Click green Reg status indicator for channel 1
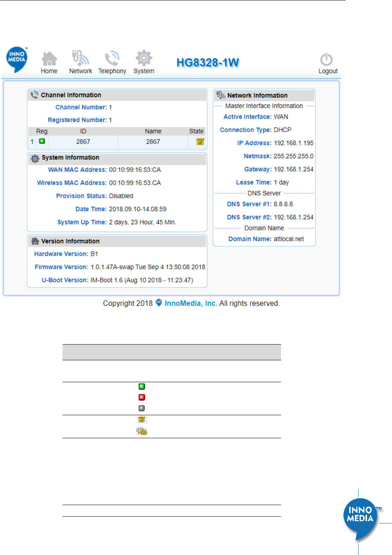The image size is (392, 555). point(42,141)
